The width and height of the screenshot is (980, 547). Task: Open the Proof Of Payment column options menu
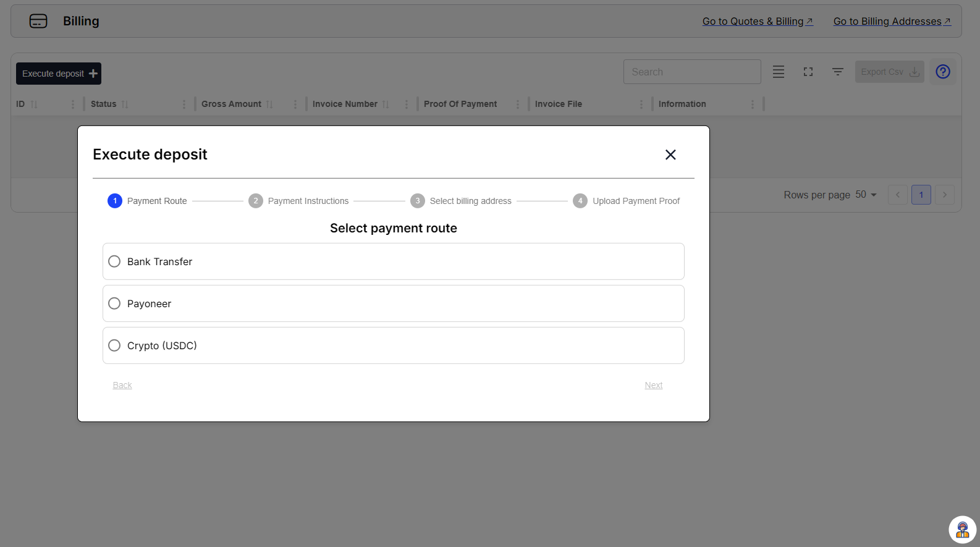click(x=518, y=104)
